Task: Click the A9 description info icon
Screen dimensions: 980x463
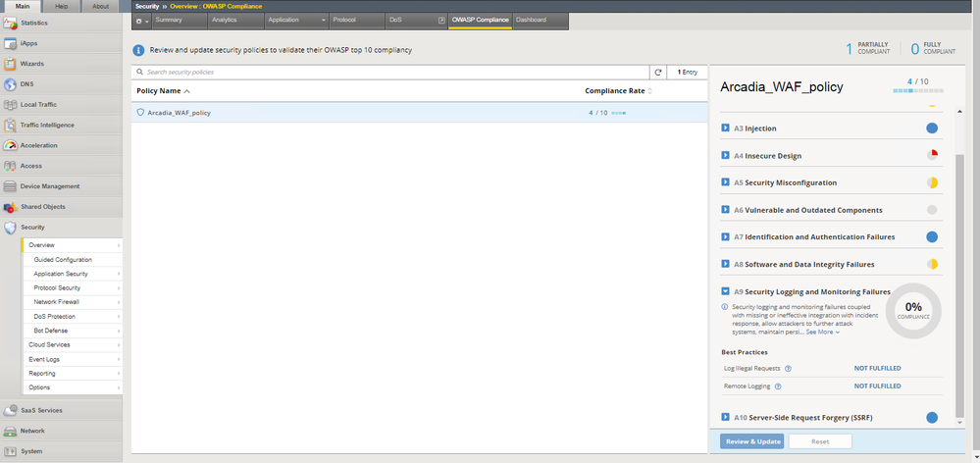Action: point(725,307)
